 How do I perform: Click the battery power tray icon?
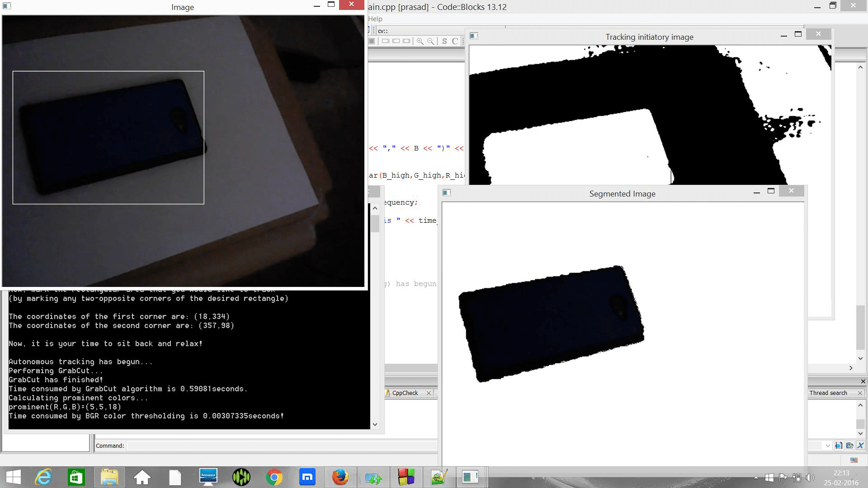(797, 478)
